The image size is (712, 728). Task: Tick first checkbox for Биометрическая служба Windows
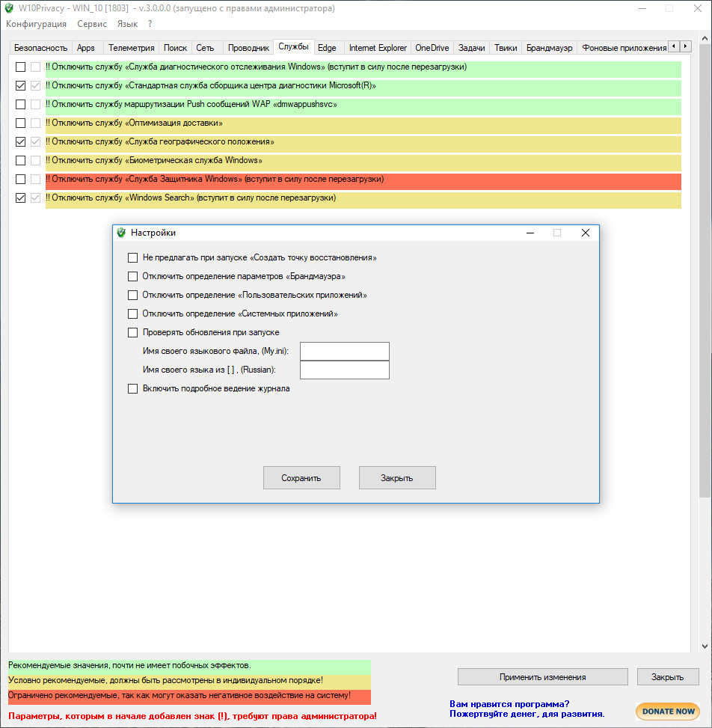tap(20, 160)
